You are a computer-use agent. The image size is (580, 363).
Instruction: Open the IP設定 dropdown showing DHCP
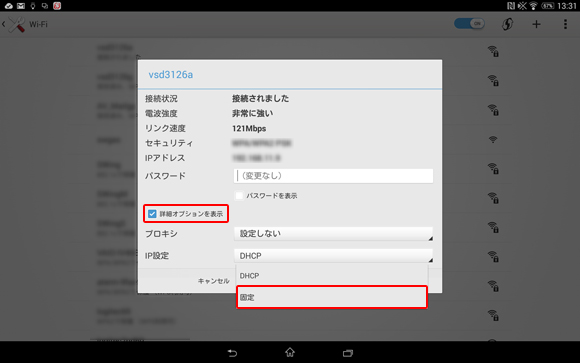click(x=333, y=256)
